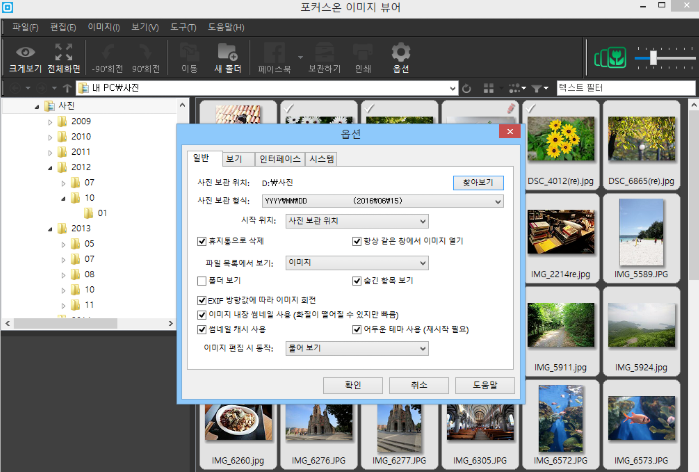Collapse the 2013 folder in tree
Image resolution: width=699 pixels, height=472 pixels.
click(50, 229)
